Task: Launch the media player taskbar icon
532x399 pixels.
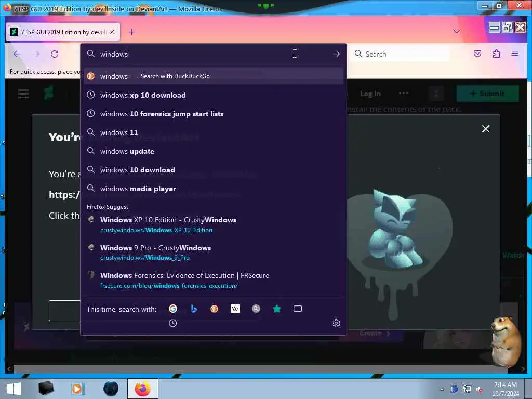Action: coord(77,389)
